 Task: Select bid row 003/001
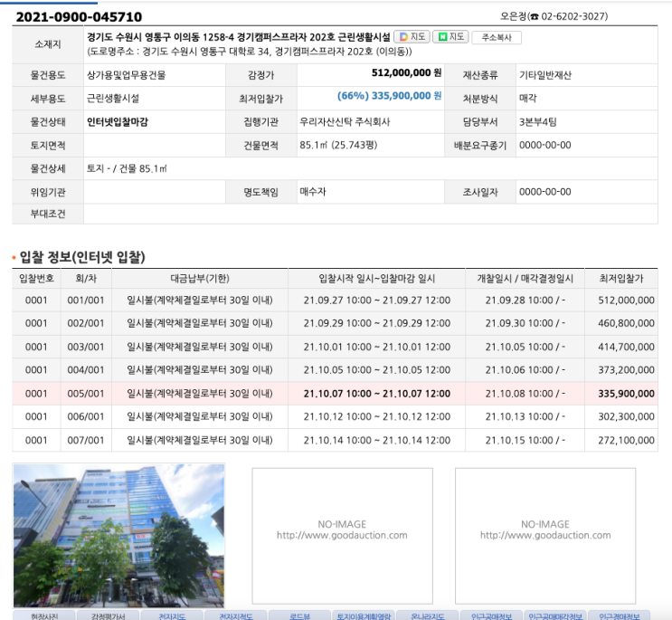click(x=335, y=347)
